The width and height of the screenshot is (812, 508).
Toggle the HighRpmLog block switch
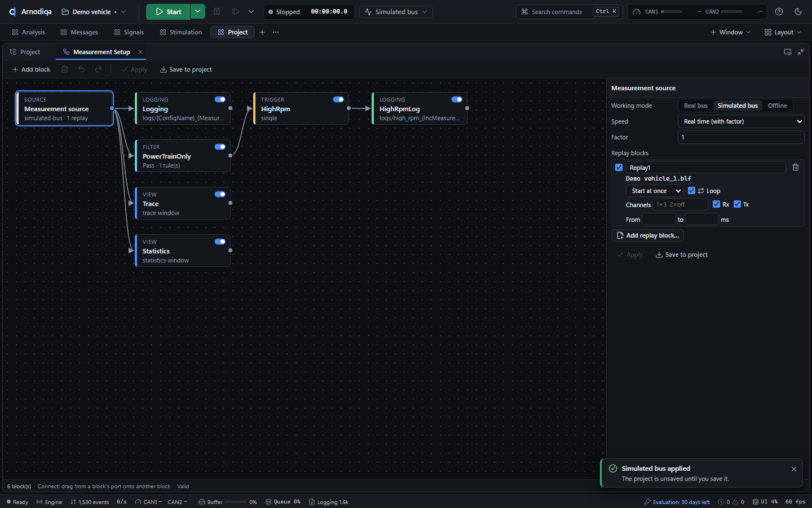pyautogui.click(x=457, y=99)
